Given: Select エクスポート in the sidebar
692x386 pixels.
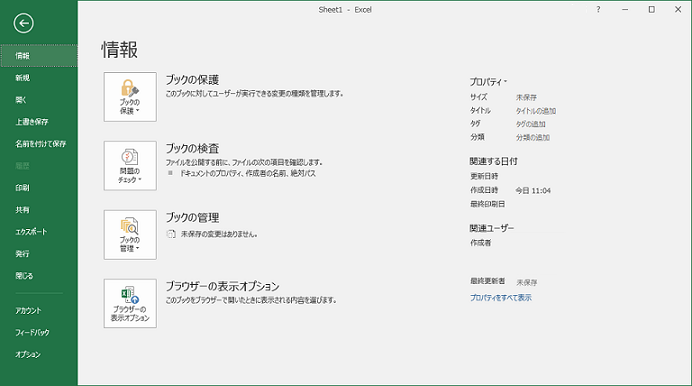Looking at the screenshot, I should pos(39,232).
